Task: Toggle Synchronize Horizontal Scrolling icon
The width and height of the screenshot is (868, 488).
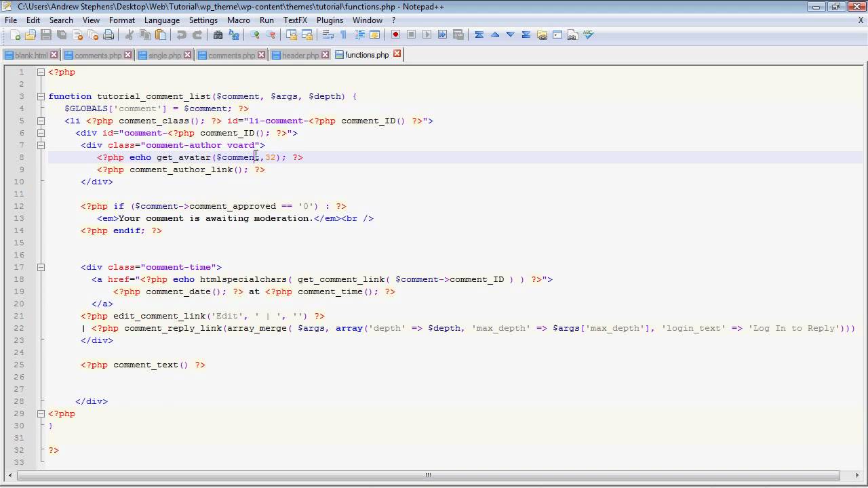Action: pos(307,35)
